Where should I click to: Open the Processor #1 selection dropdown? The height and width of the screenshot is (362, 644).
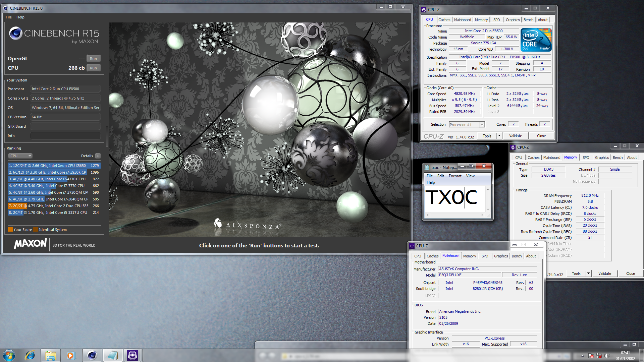467,125
